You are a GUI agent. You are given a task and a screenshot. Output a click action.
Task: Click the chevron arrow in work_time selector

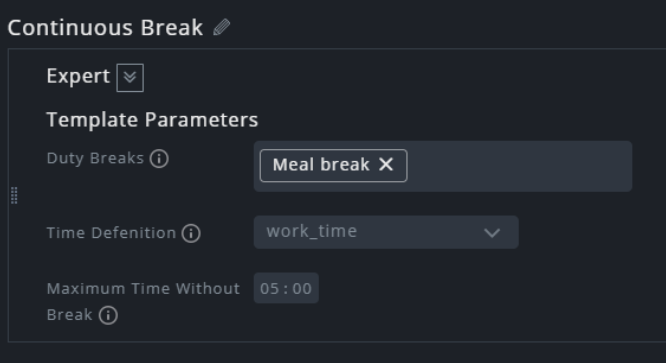[492, 233]
